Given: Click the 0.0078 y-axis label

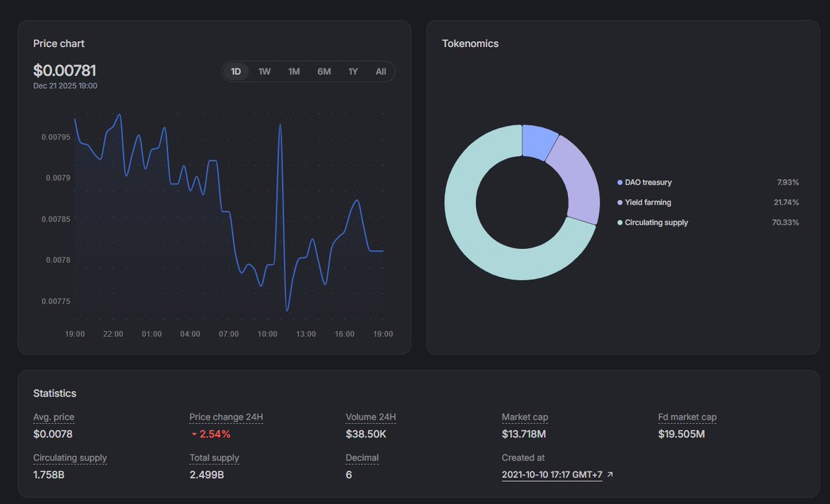Looking at the screenshot, I should pyautogui.click(x=58, y=260).
